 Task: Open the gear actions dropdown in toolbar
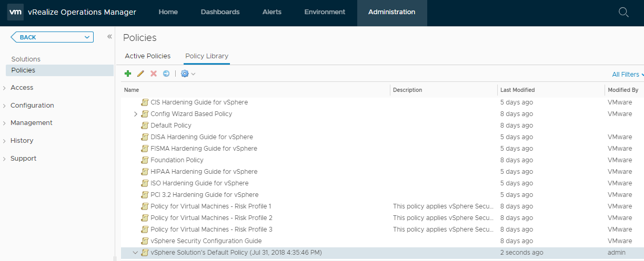[188, 74]
